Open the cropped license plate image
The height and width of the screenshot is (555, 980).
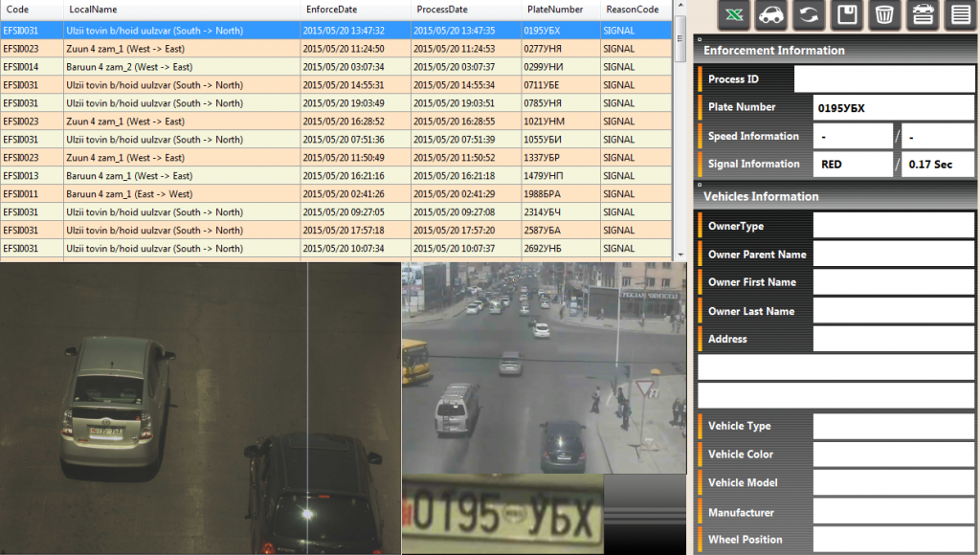[502, 514]
